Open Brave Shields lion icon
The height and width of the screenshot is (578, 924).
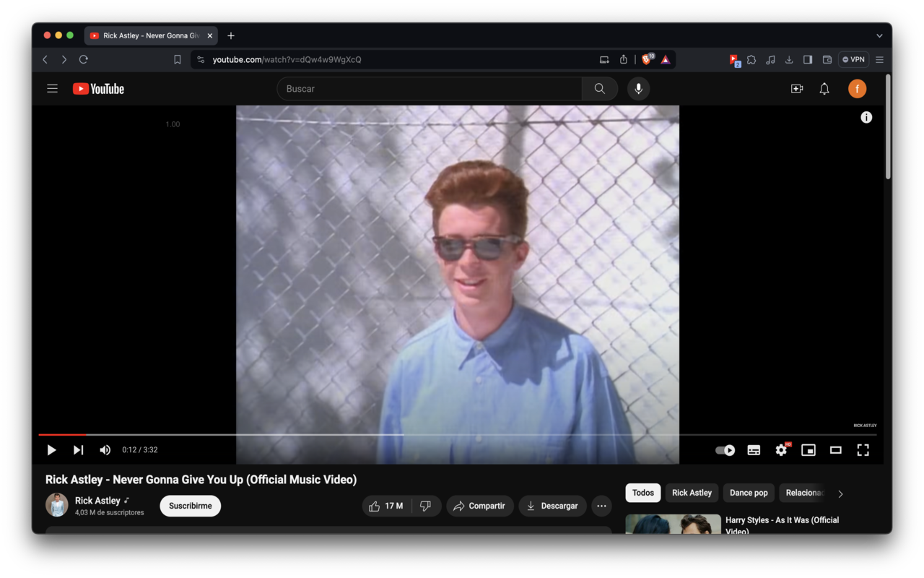click(x=648, y=59)
